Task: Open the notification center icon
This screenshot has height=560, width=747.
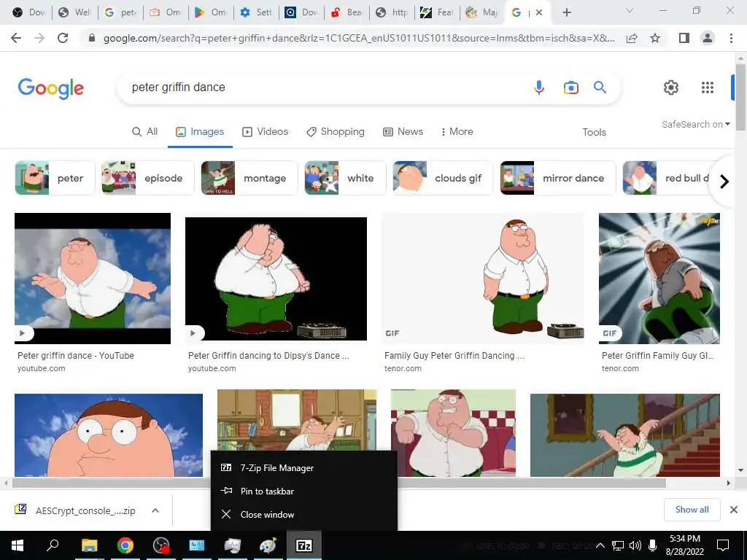Action: point(723,545)
